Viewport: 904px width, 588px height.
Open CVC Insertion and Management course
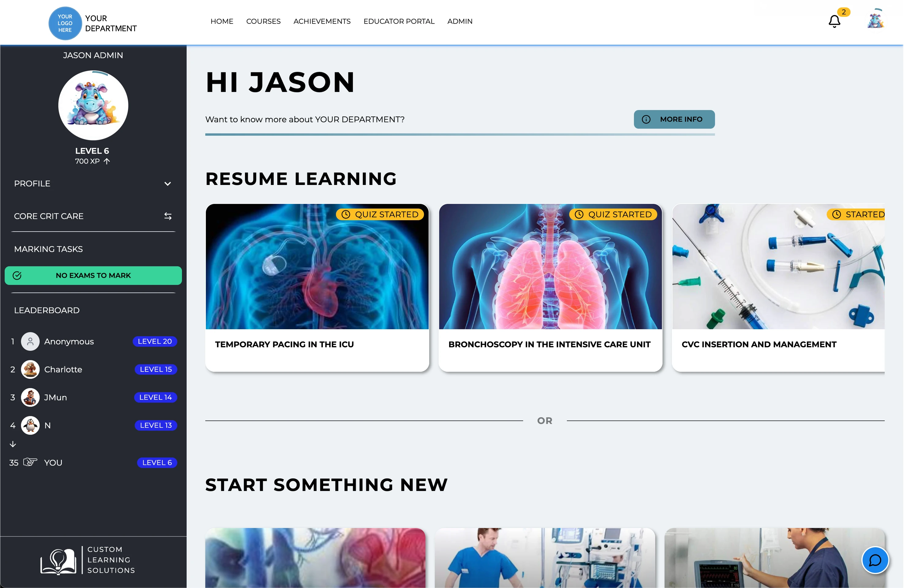click(x=778, y=288)
